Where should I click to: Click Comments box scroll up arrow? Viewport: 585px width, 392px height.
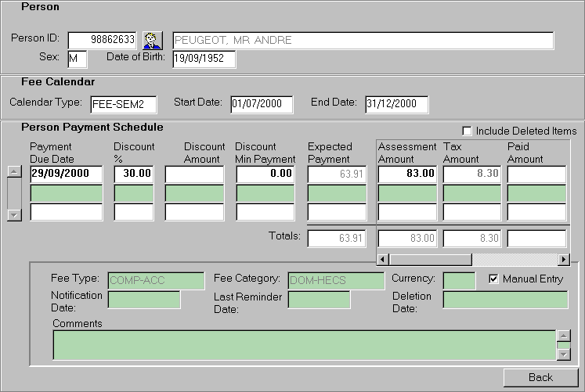tap(562, 336)
